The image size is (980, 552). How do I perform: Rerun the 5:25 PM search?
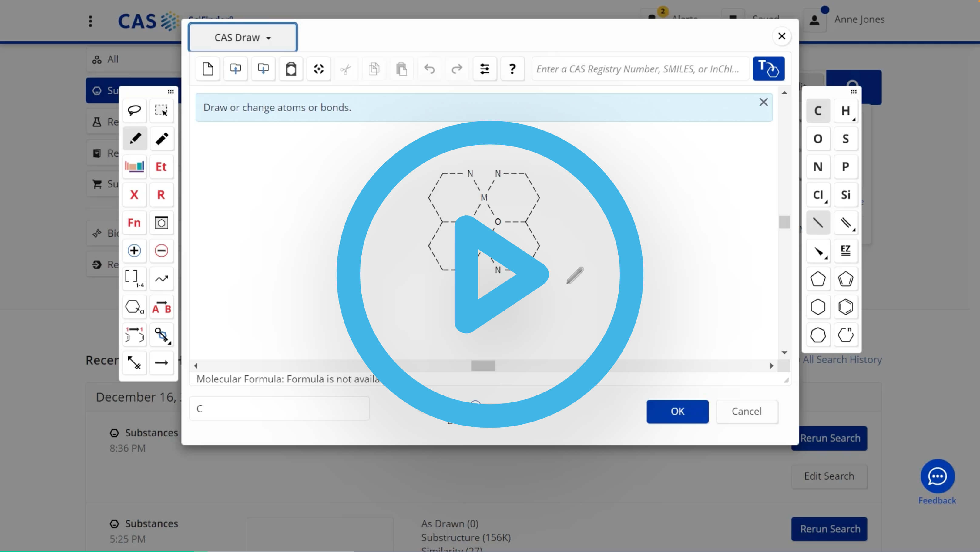[x=829, y=529]
